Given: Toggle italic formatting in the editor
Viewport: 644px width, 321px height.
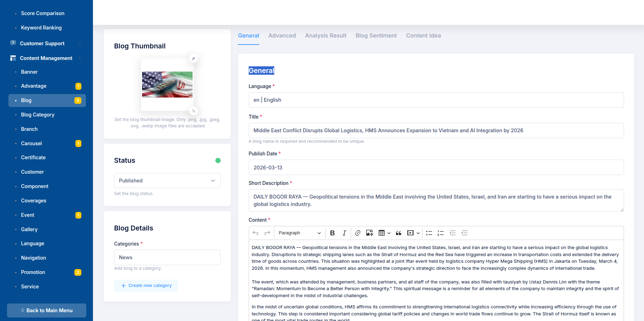Looking at the screenshot, I should pyautogui.click(x=344, y=233).
